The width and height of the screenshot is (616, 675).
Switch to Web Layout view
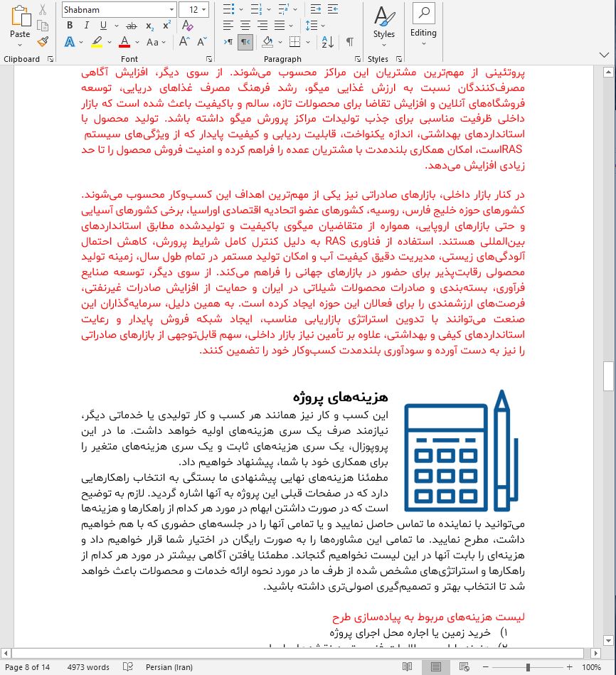click(464, 667)
